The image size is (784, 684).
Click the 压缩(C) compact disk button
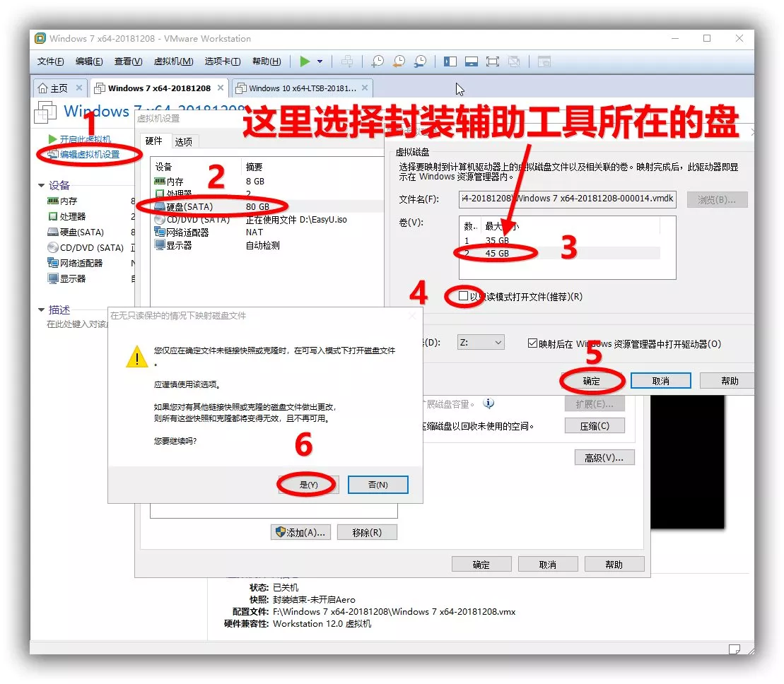tap(595, 425)
